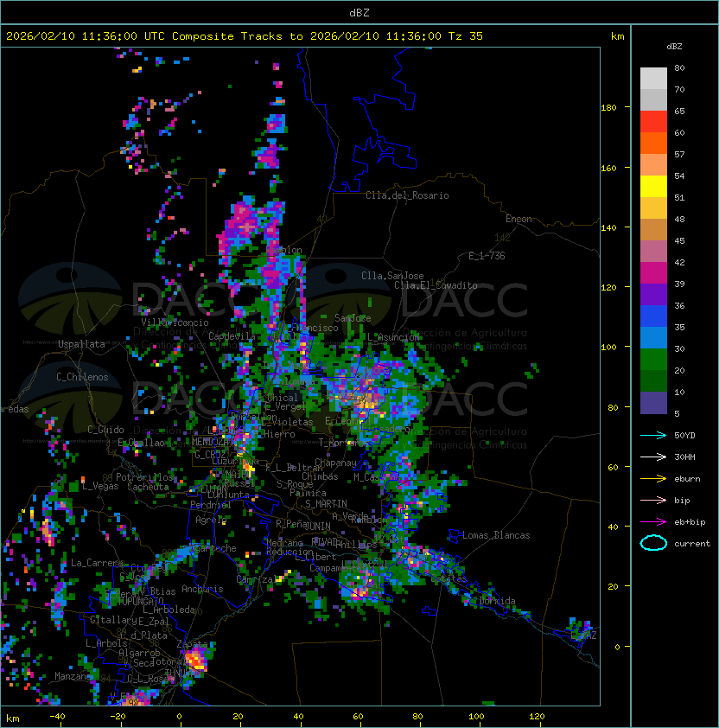Viewport: 719px width, 728px height.
Task: Click the 'Clla.El_Cavadito' map label
Action: pyautogui.click(x=436, y=285)
